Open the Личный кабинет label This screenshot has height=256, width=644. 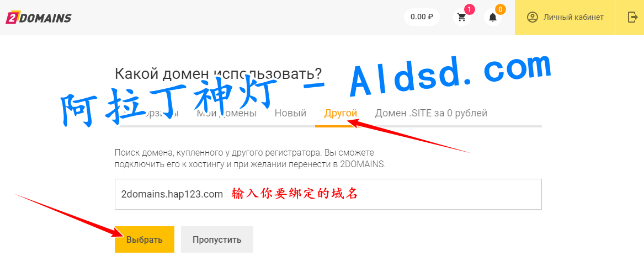click(573, 17)
